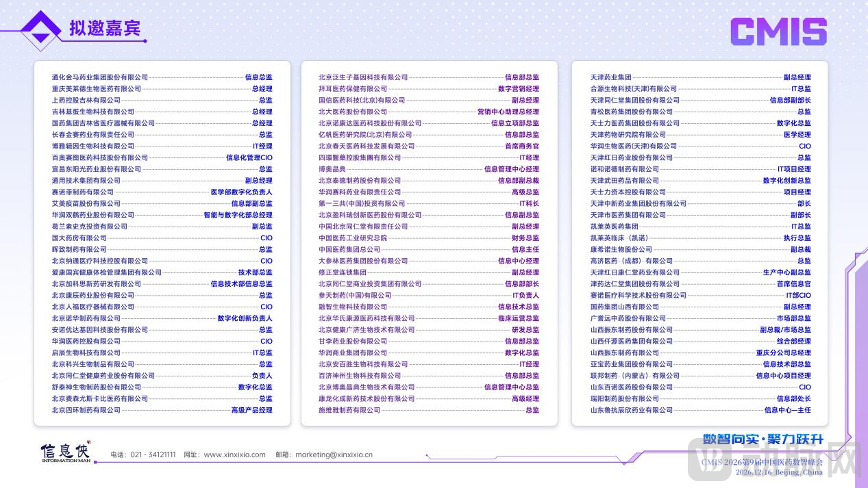Click 临床运营总监 title
868x488 pixels.
click(519, 318)
